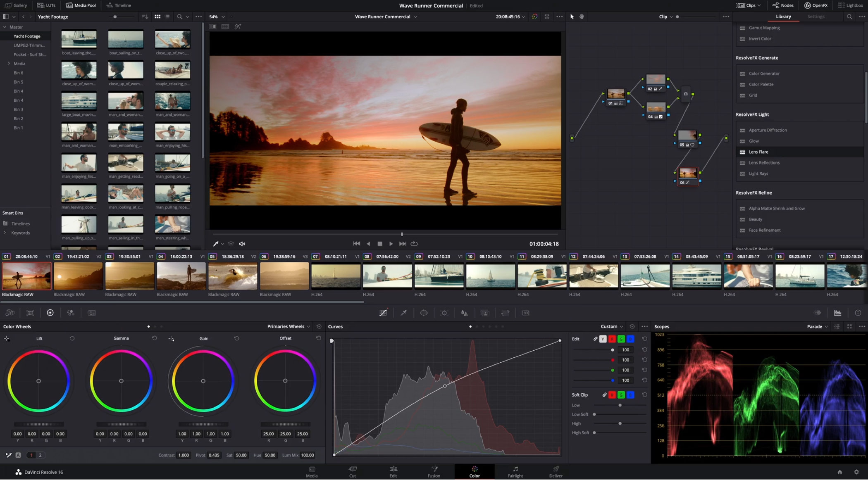This screenshot has width=868, height=480.
Task: Open the Custom curves mode dropdown
Action: (x=611, y=326)
